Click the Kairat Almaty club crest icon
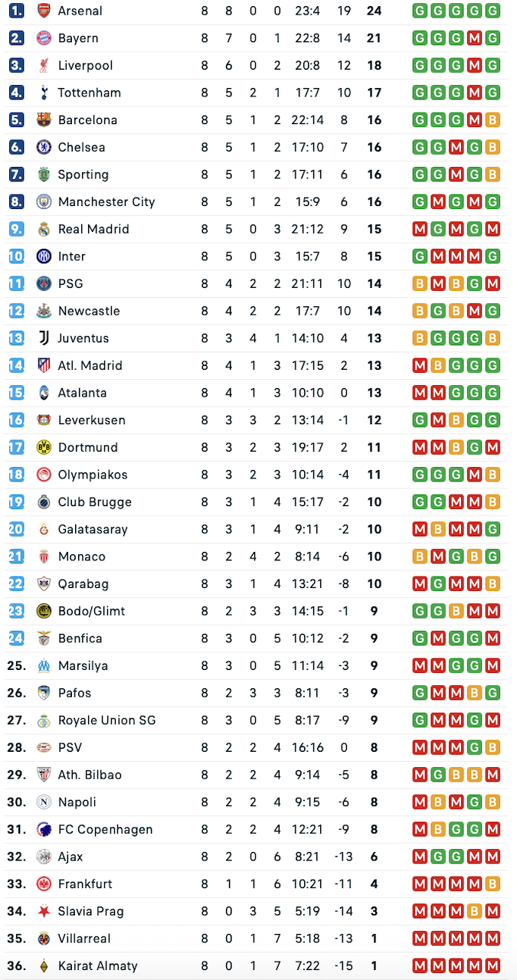The width and height of the screenshot is (517, 980). tap(44, 966)
